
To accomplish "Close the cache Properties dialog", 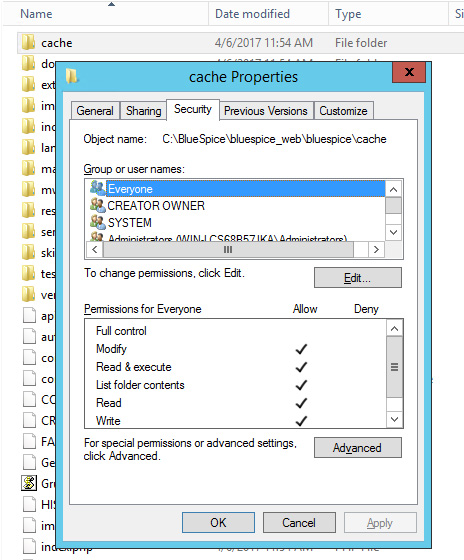I will (x=409, y=72).
